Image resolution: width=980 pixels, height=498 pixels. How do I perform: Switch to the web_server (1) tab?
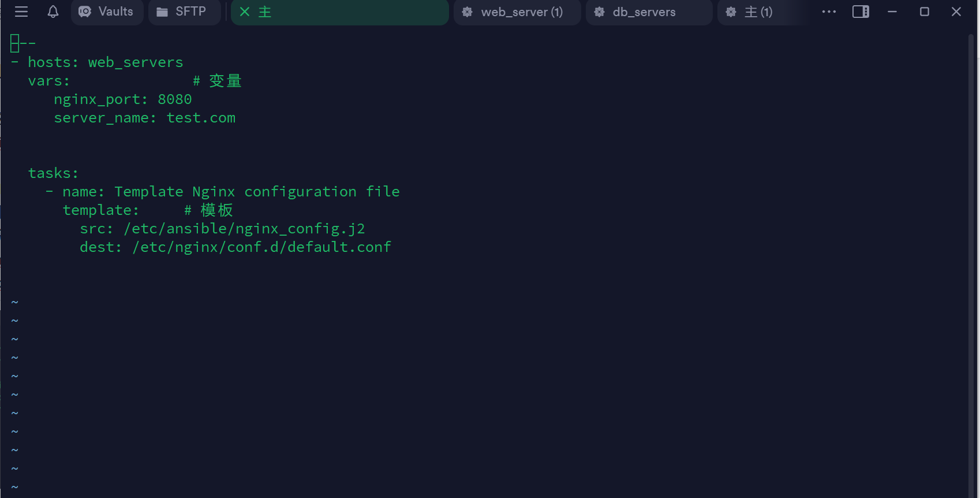click(517, 12)
